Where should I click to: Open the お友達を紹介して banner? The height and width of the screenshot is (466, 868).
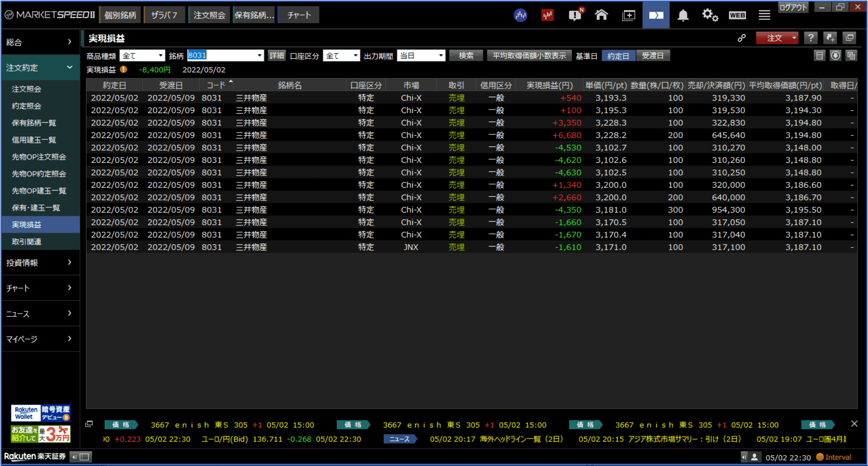[x=40, y=434]
